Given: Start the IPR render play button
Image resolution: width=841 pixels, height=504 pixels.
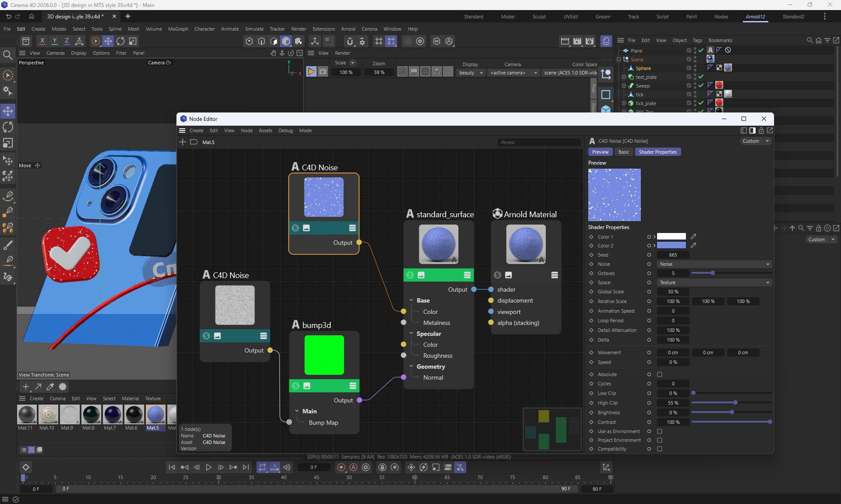Looking at the screenshot, I should point(311,72).
